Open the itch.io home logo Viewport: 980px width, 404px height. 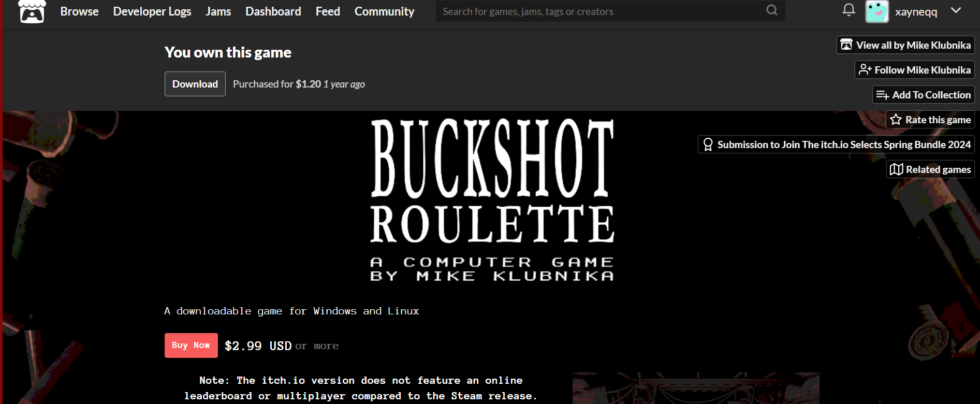point(32,11)
